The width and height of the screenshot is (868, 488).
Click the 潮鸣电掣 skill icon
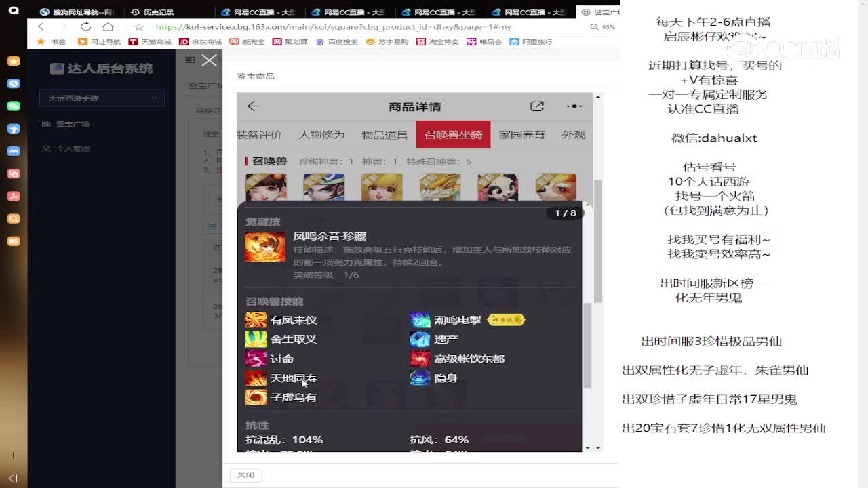click(420, 320)
